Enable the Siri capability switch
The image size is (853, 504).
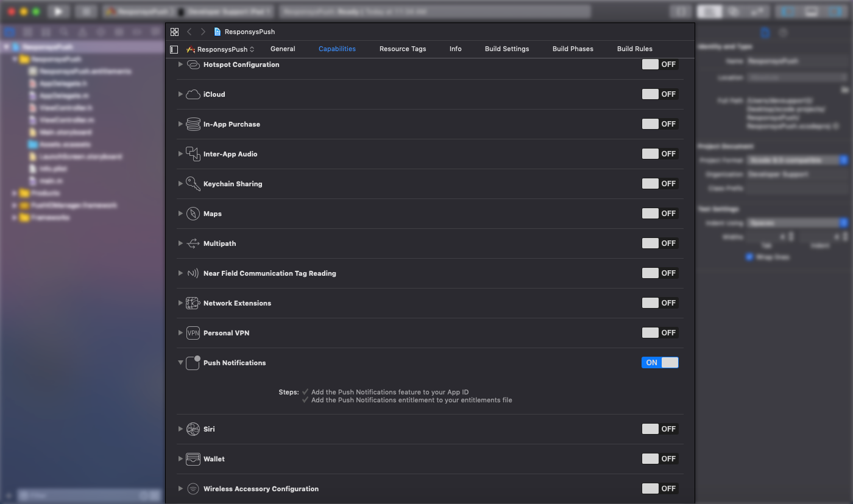point(660,429)
